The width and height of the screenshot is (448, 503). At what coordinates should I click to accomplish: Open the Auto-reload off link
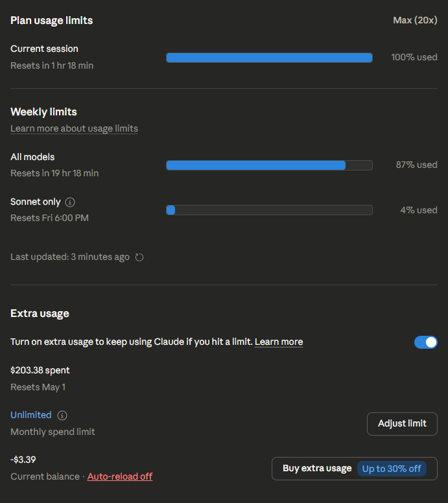pos(120,476)
